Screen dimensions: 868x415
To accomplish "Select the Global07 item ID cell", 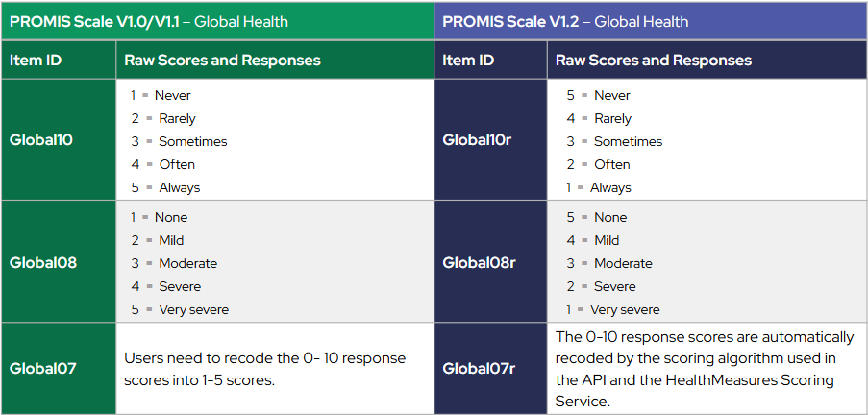I will 42,368.
